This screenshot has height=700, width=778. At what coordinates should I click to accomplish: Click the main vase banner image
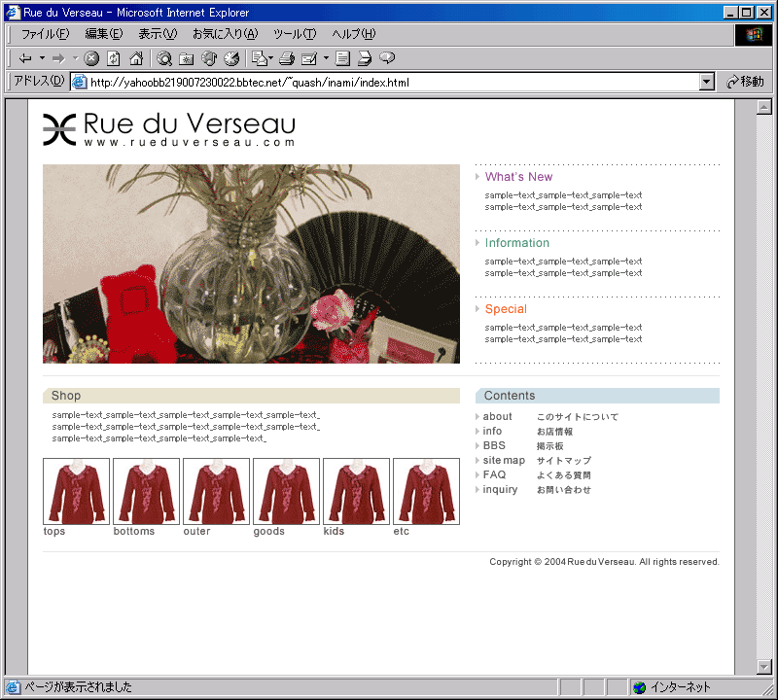click(x=252, y=263)
